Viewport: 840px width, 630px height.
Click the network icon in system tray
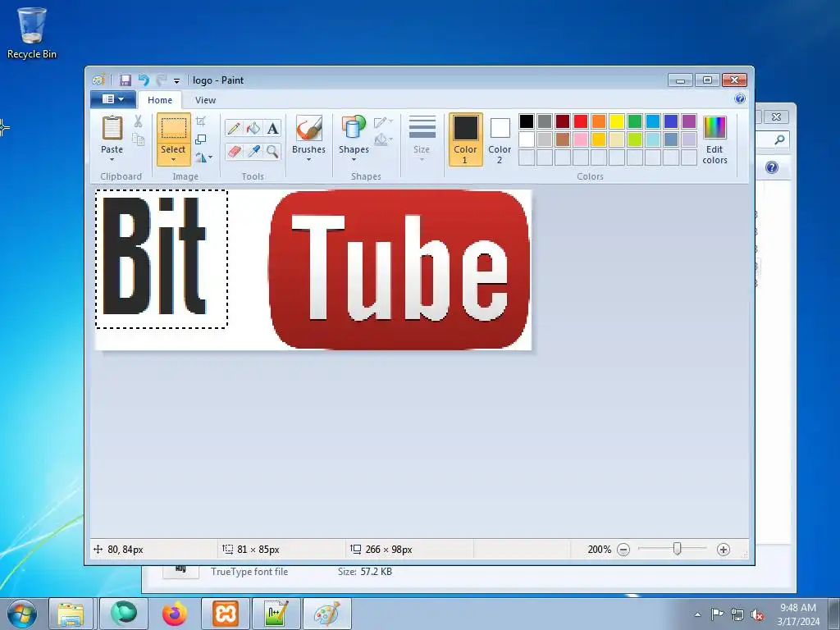pyautogui.click(x=737, y=614)
